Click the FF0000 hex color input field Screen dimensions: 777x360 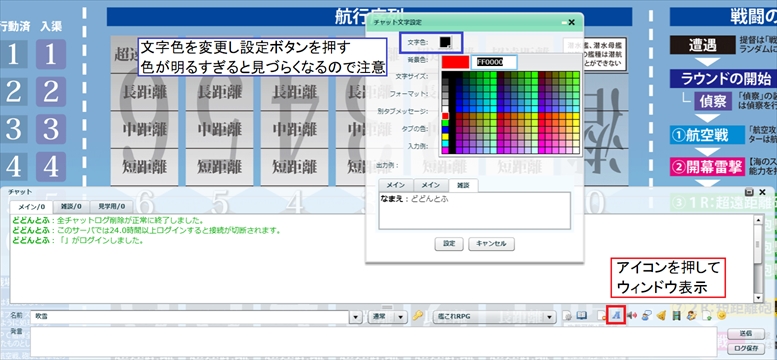[x=495, y=62]
